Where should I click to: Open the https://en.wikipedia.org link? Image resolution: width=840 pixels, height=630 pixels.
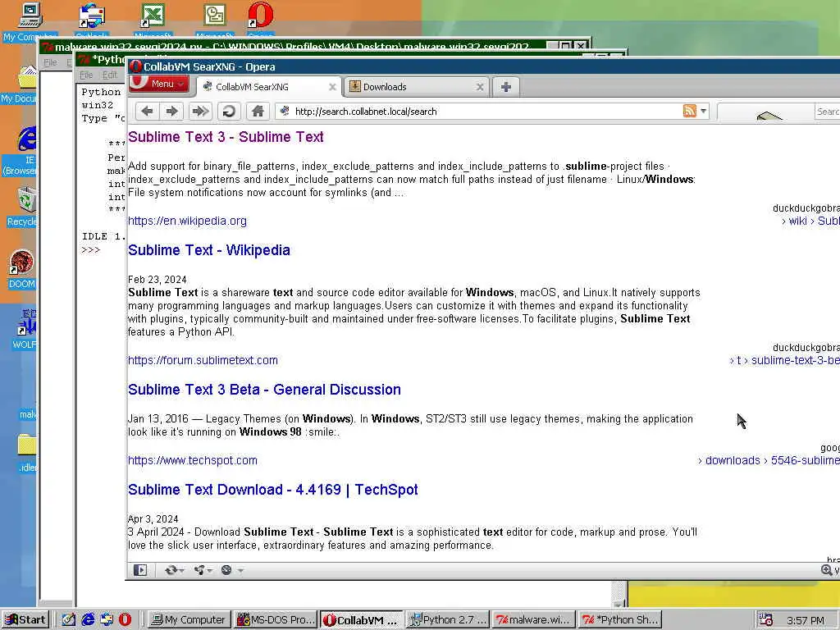coord(187,221)
